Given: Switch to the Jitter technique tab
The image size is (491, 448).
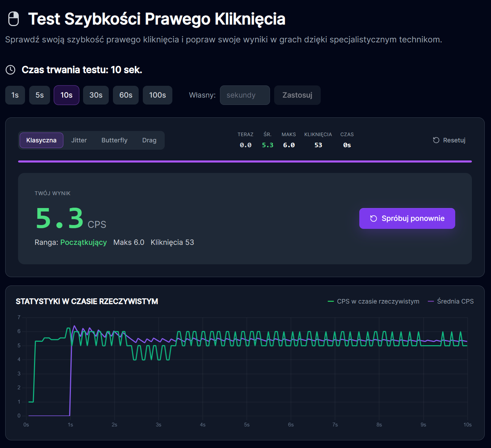Looking at the screenshot, I should [x=79, y=140].
